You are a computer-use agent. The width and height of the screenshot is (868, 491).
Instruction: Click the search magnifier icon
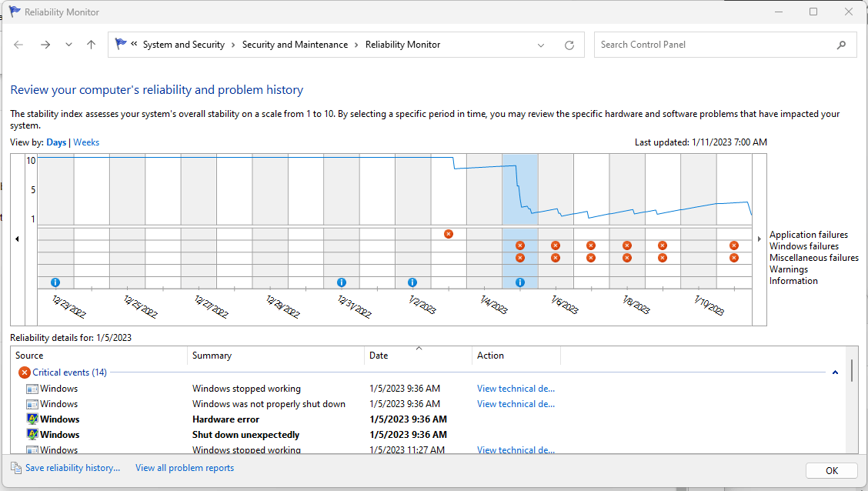pos(841,45)
